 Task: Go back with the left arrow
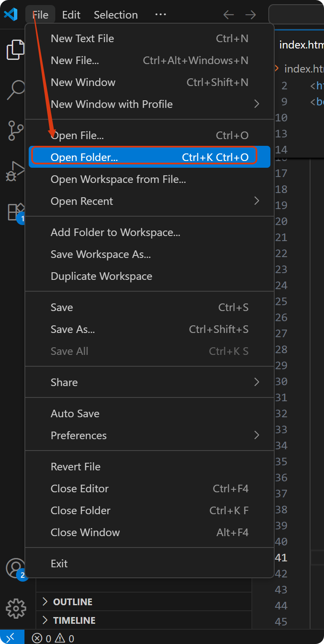pyautogui.click(x=229, y=15)
